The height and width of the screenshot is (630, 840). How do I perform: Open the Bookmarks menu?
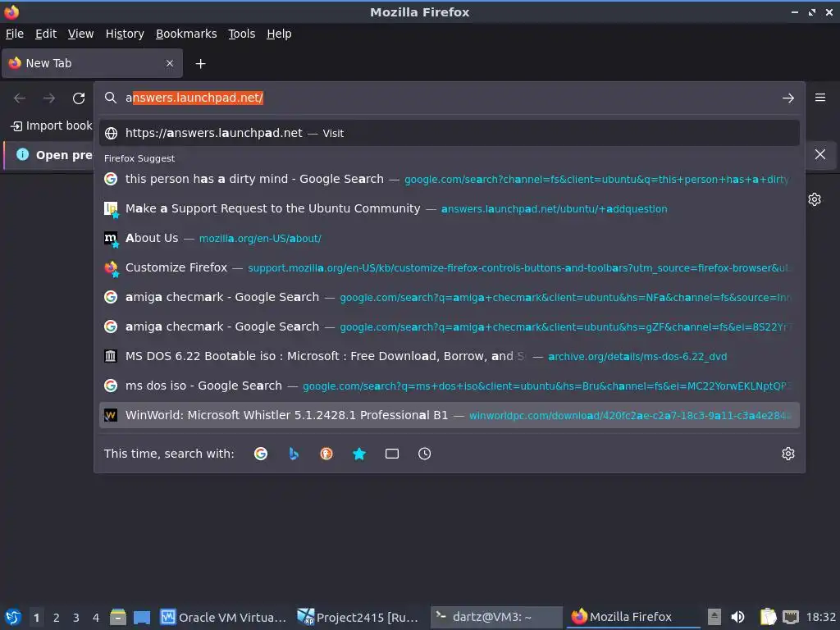coord(186,34)
